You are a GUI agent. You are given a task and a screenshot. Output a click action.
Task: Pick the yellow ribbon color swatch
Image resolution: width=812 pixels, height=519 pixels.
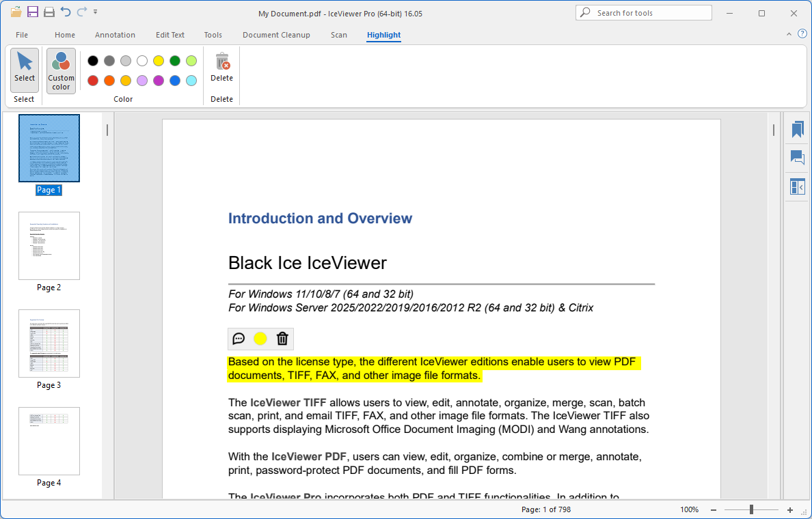(159, 61)
